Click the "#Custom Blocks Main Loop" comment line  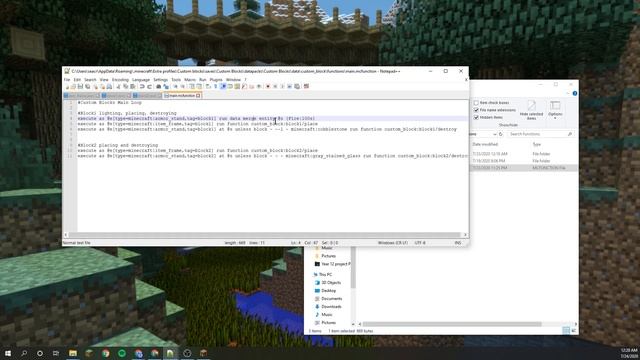109,102
